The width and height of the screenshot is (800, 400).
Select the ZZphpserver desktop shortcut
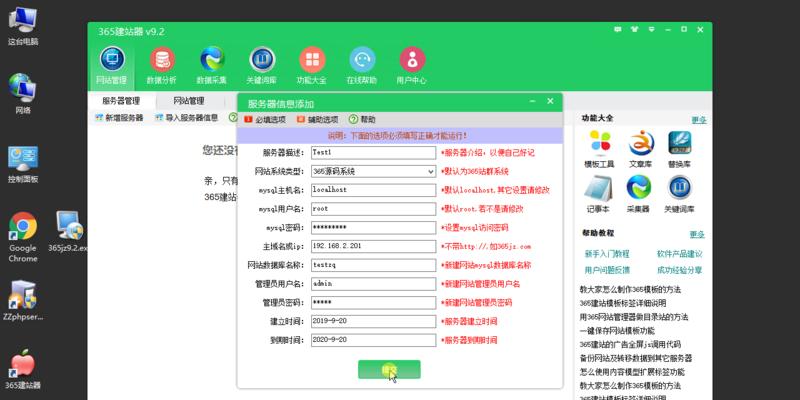pos(23,300)
